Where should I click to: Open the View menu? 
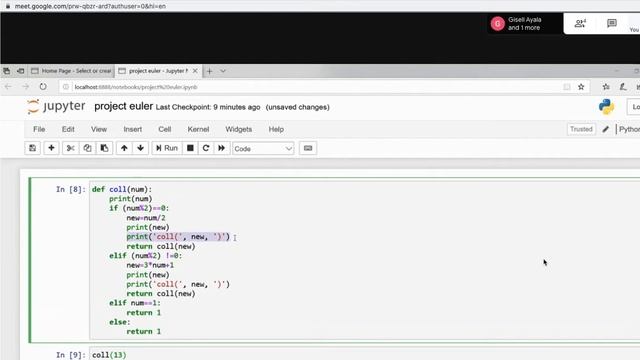[99, 129]
